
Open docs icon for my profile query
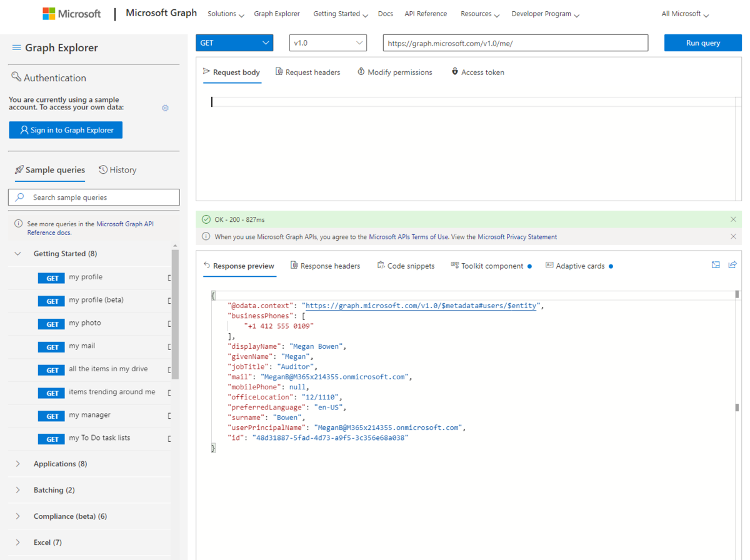tap(169, 278)
